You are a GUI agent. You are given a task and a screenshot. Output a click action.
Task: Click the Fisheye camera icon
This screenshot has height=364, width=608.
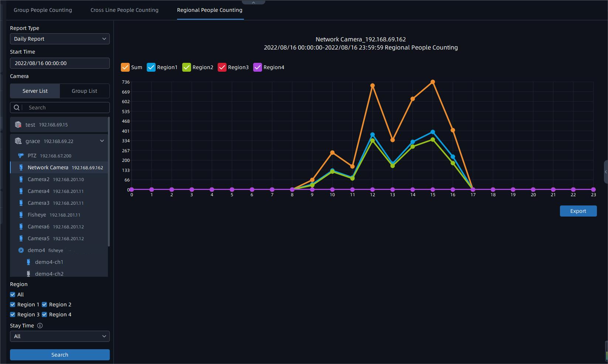click(21, 215)
